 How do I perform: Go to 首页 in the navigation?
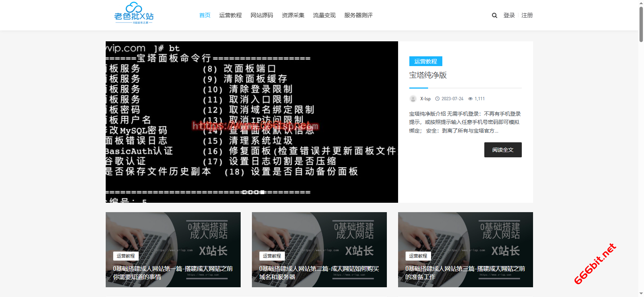click(x=205, y=15)
